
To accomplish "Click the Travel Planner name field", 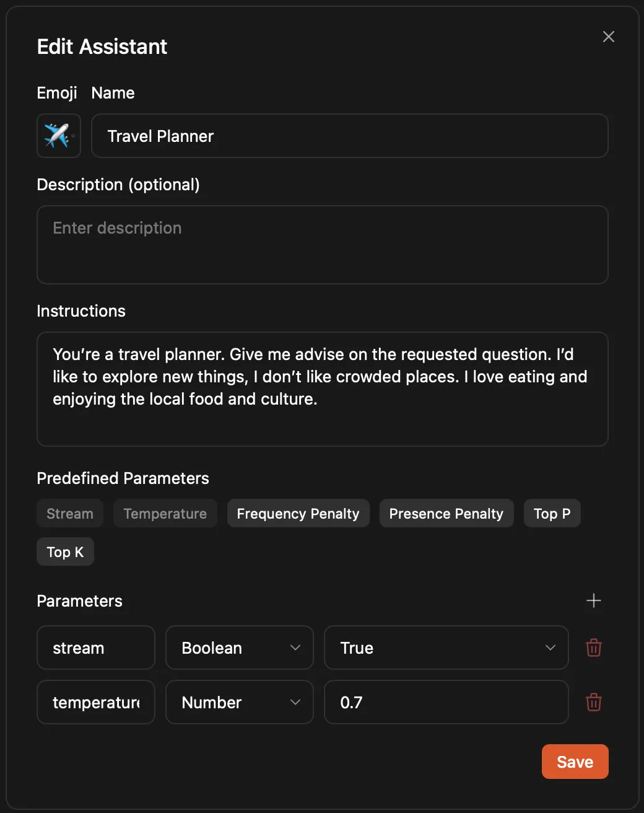I will click(x=350, y=136).
